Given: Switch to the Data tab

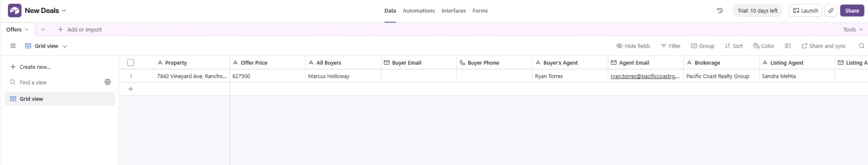Looking at the screenshot, I should [390, 11].
